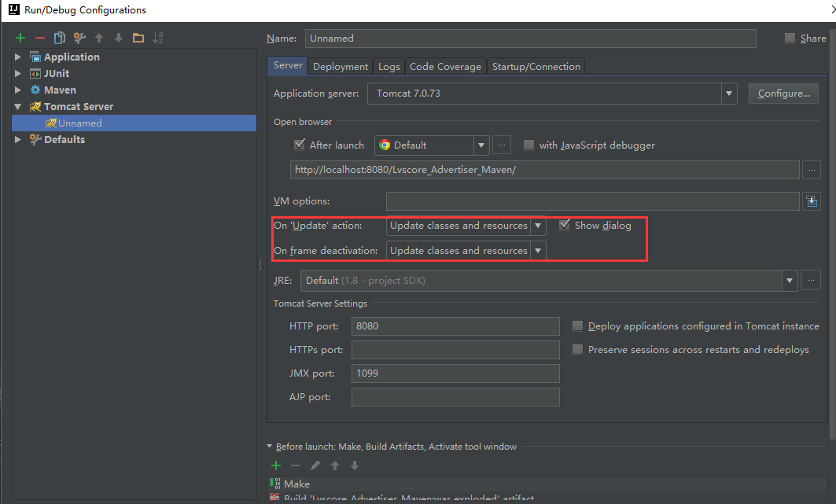Click ellipsis button beside JRE field
836x504 pixels.
pos(811,280)
